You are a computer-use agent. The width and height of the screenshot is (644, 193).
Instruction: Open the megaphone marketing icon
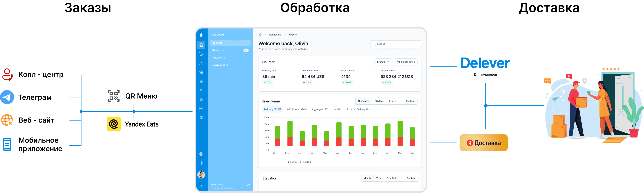(201, 81)
